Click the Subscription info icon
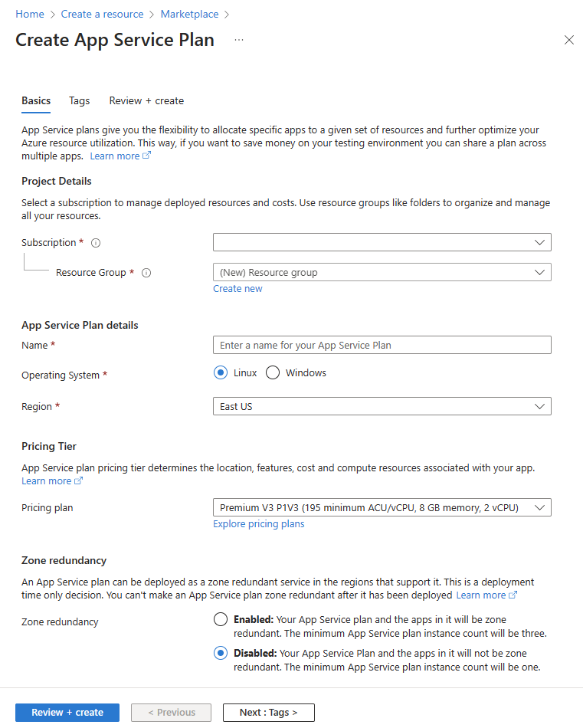 [x=95, y=242]
